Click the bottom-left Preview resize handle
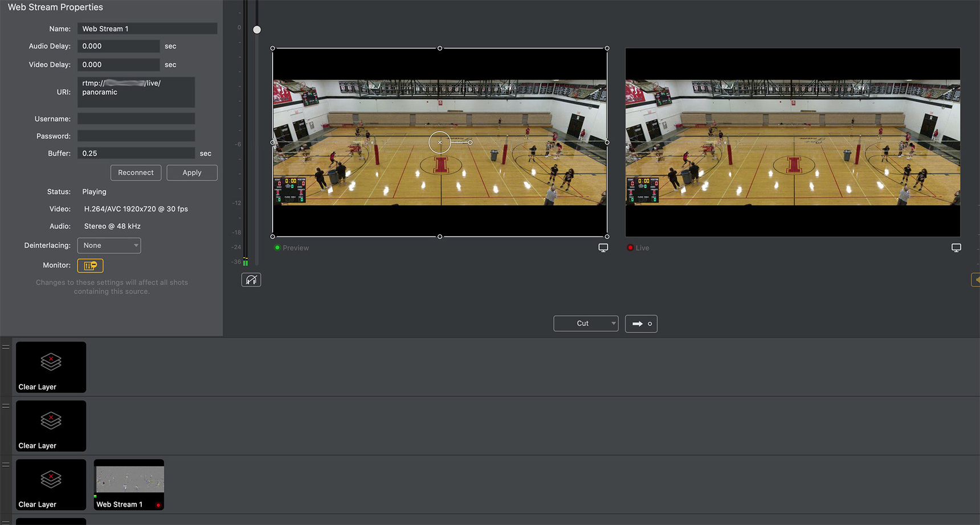The height and width of the screenshot is (525, 980). click(272, 237)
